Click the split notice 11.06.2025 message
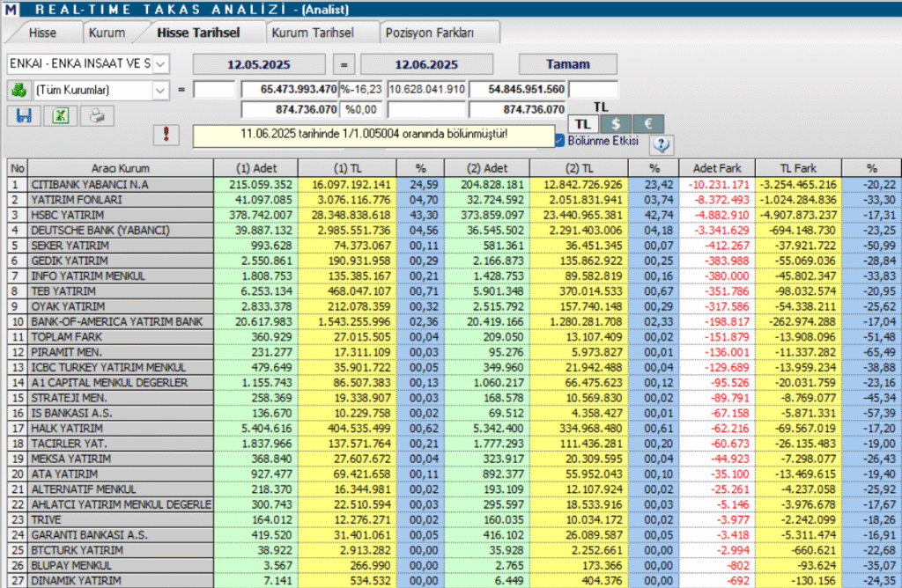 tap(373, 135)
